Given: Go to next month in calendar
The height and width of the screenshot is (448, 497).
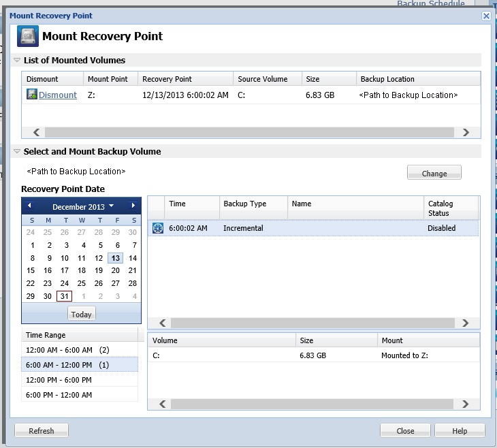Looking at the screenshot, I should point(133,206).
